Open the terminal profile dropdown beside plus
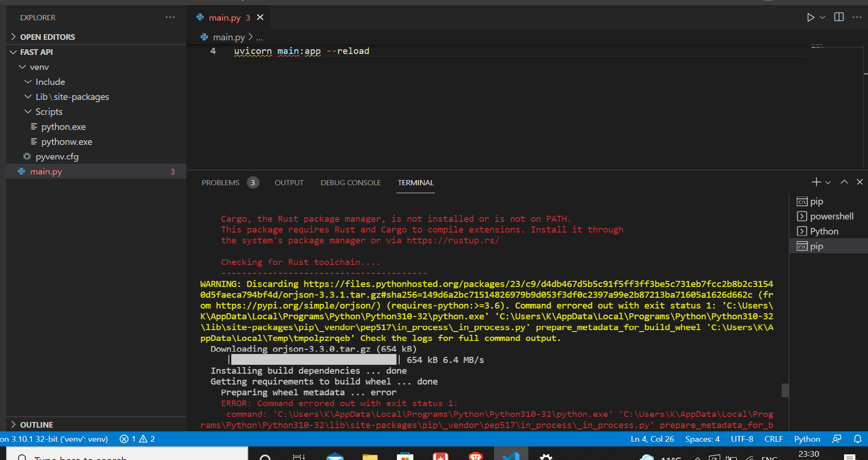The height and width of the screenshot is (460, 868). pyautogui.click(x=828, y=182)
